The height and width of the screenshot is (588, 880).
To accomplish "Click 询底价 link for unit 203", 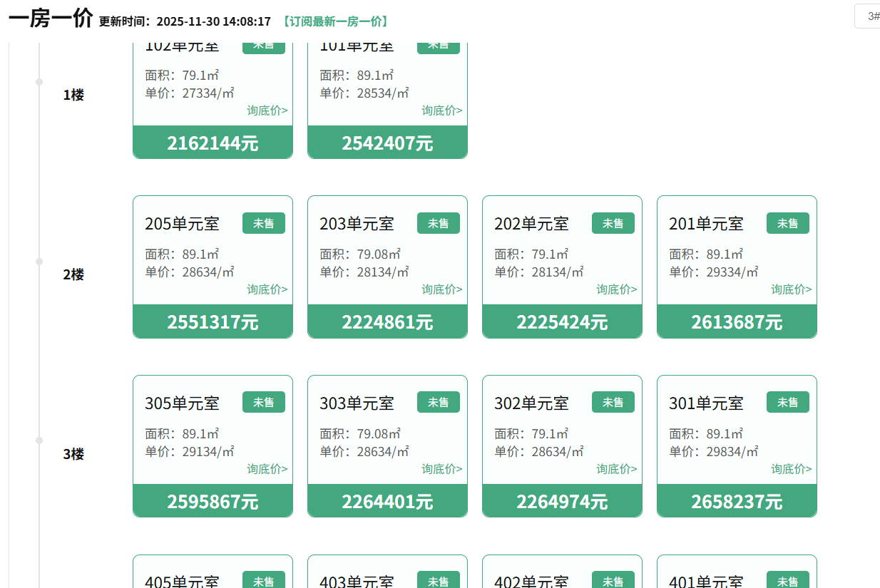I will (442, 289).
